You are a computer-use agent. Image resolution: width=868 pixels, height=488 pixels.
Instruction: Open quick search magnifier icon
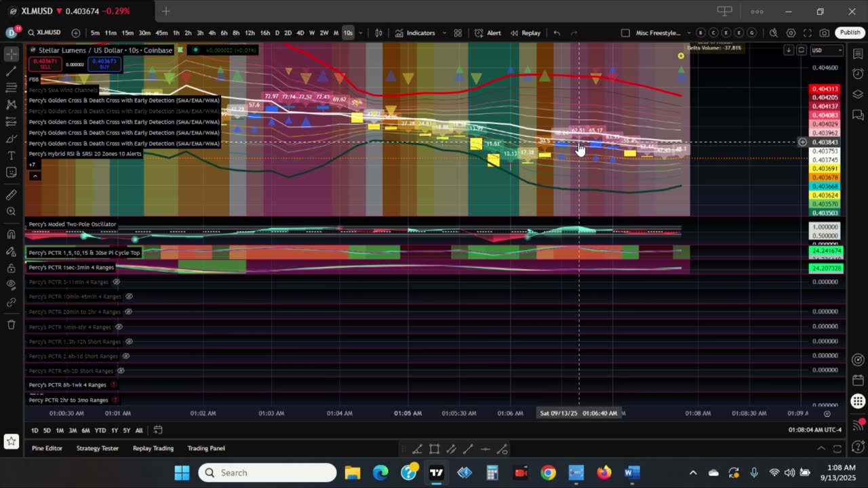pos(774,33)
